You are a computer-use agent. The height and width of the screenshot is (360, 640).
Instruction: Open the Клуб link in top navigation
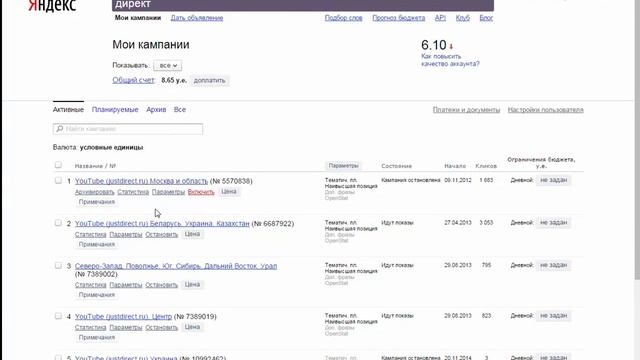pos(462,18)
